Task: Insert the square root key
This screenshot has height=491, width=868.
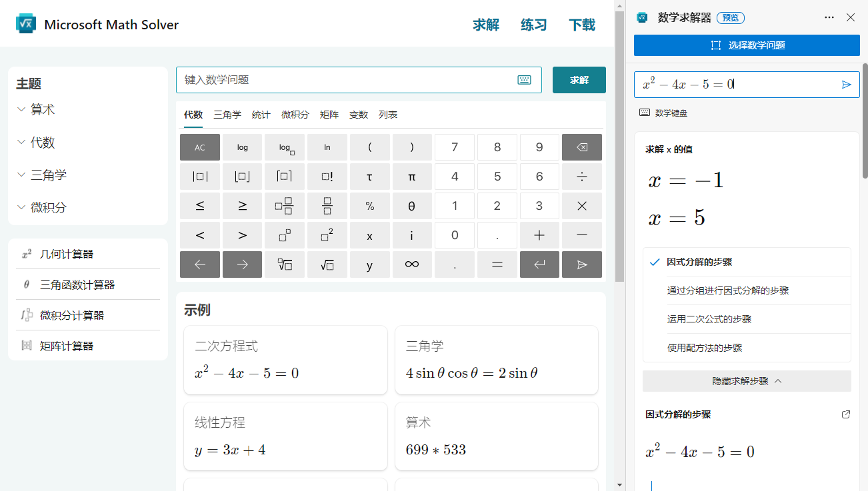Action: 327,264
